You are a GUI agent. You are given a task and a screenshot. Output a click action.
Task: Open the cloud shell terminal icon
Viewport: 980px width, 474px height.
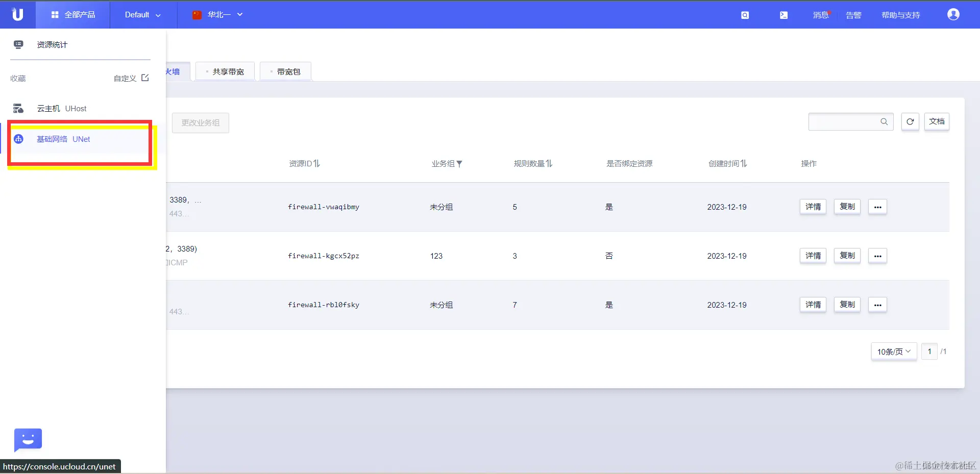pos(783,15)
